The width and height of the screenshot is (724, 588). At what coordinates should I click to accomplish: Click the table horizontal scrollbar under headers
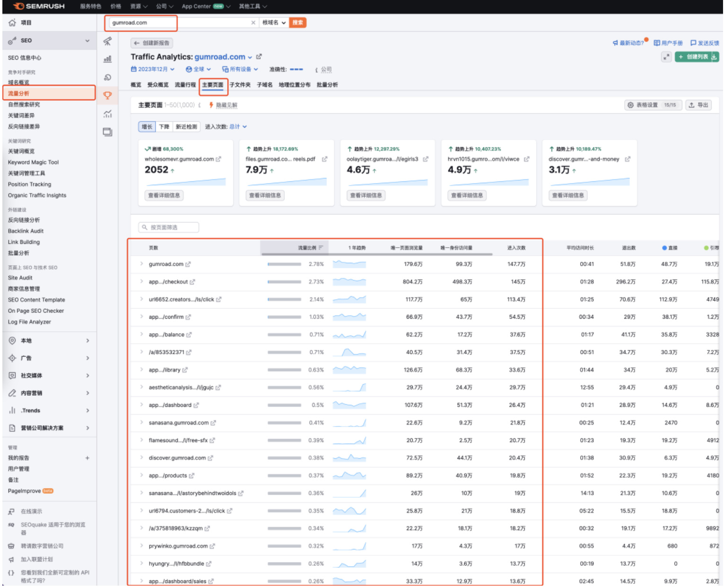pos(377,254)
